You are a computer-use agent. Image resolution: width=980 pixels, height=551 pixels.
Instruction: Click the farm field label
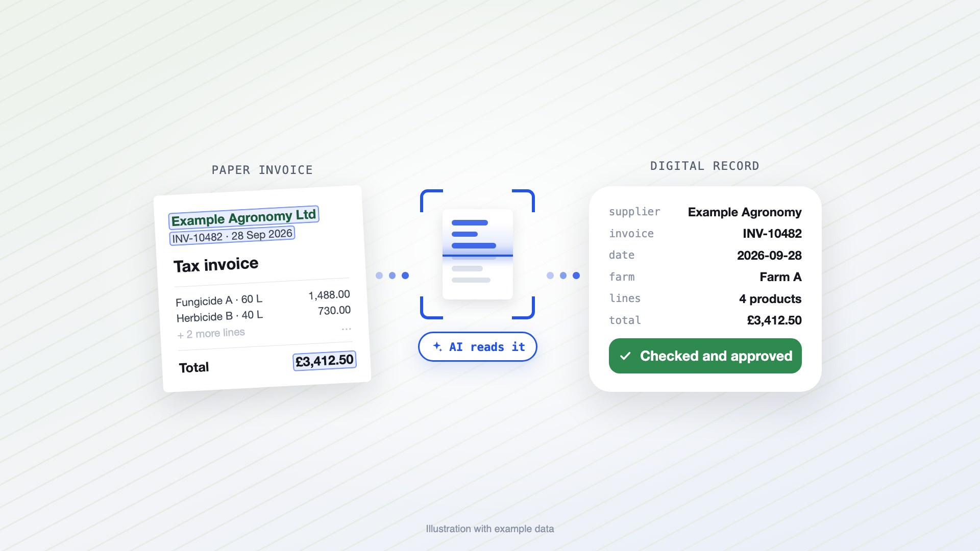click(622, 277)
